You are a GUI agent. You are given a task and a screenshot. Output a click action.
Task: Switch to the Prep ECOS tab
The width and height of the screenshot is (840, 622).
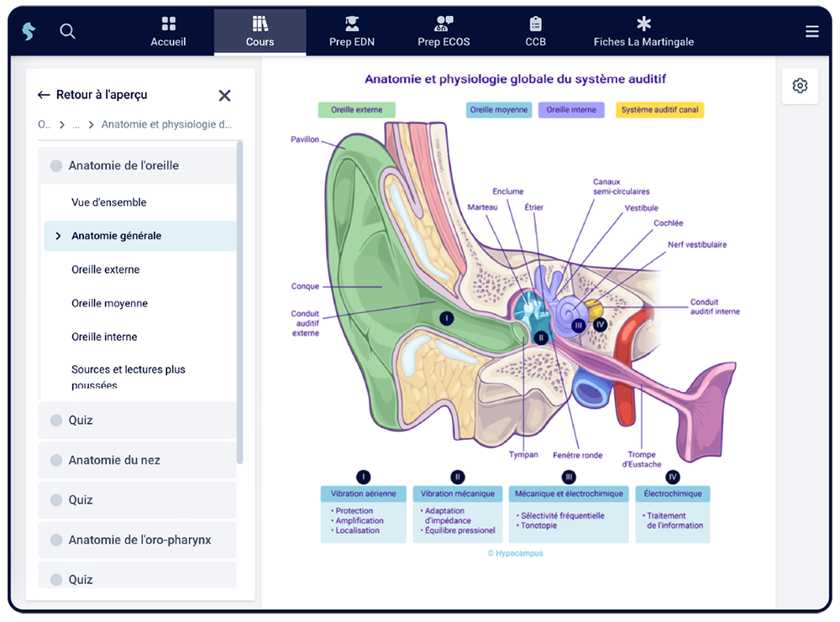[x=444, y=33]
